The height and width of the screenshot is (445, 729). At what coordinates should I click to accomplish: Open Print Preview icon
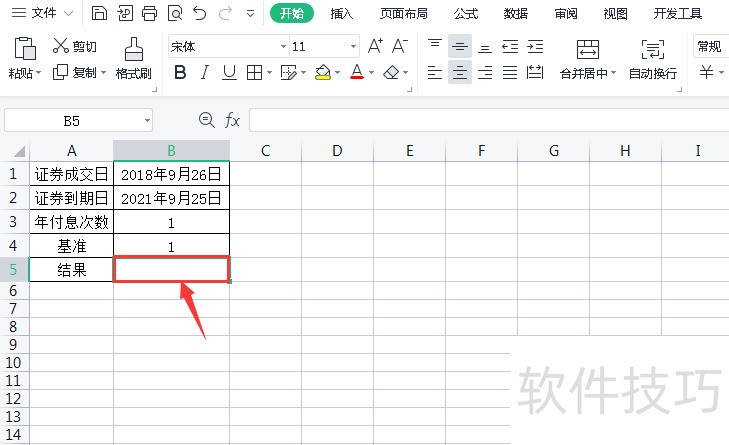(x=175, y=13)
